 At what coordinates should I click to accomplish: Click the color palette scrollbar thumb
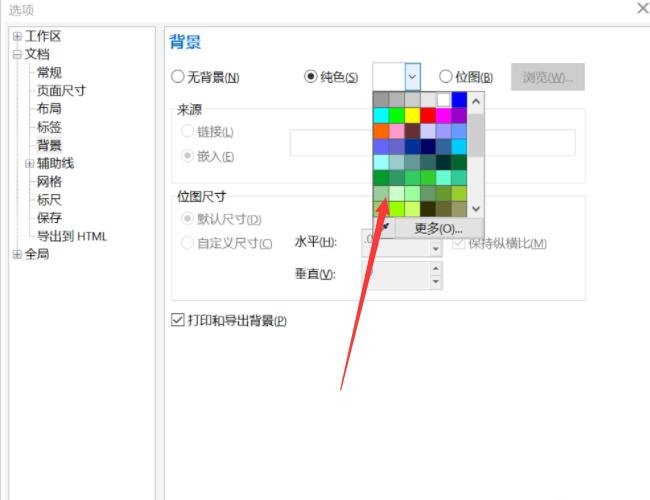(476, 135)
